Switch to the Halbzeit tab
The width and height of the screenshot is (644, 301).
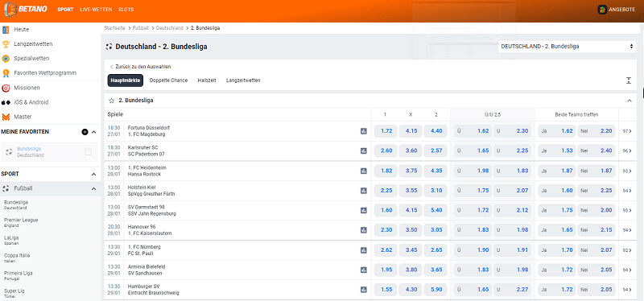(x=207, y=80)
